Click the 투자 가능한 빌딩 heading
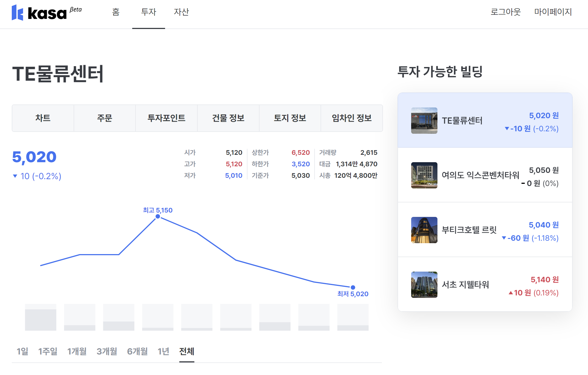Image resolution: width=588 pixels, height=375 pixels. (440, 72)
